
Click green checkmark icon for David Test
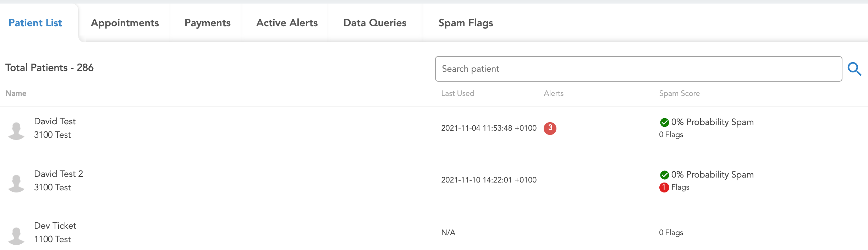pyautogui.click(x=664, y=123)
